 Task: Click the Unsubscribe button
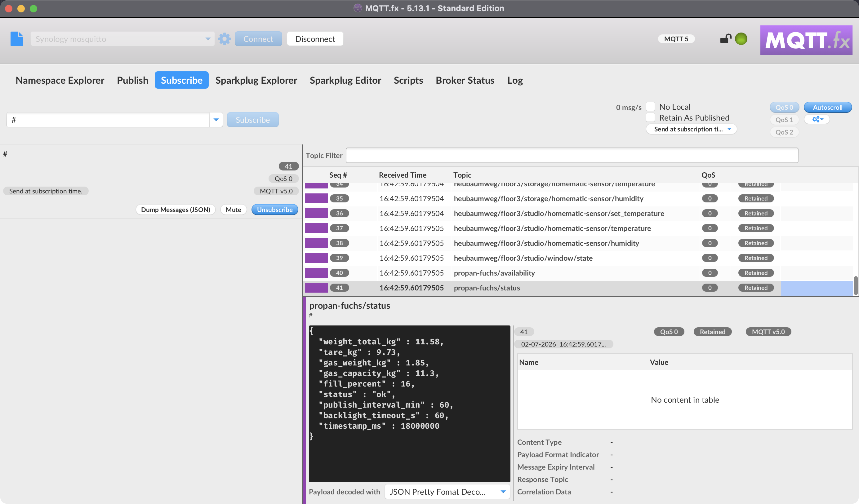[x=275, y=210]
